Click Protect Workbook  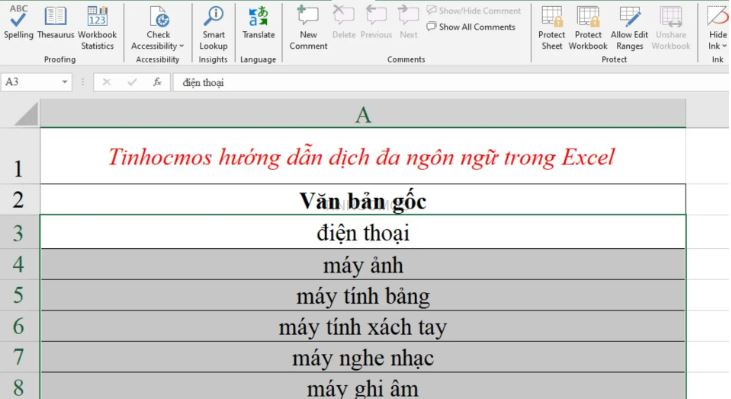tap(588, 28)
